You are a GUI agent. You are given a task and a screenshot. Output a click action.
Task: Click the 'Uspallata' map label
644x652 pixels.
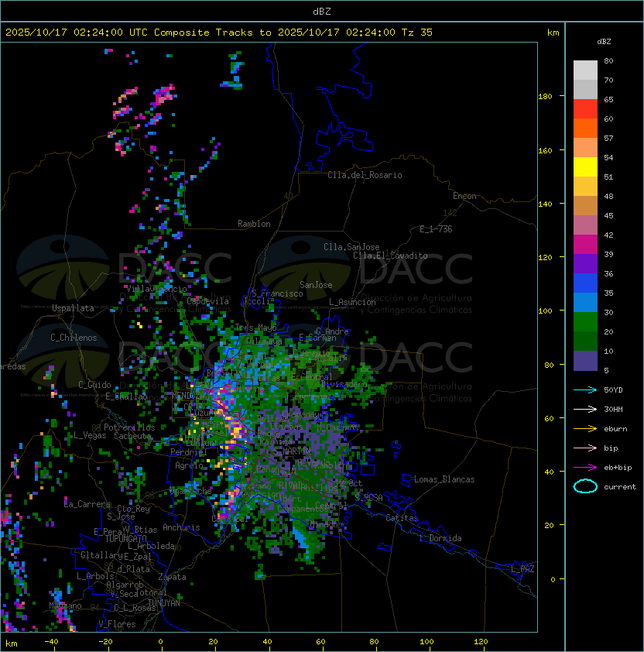[73, 308]
